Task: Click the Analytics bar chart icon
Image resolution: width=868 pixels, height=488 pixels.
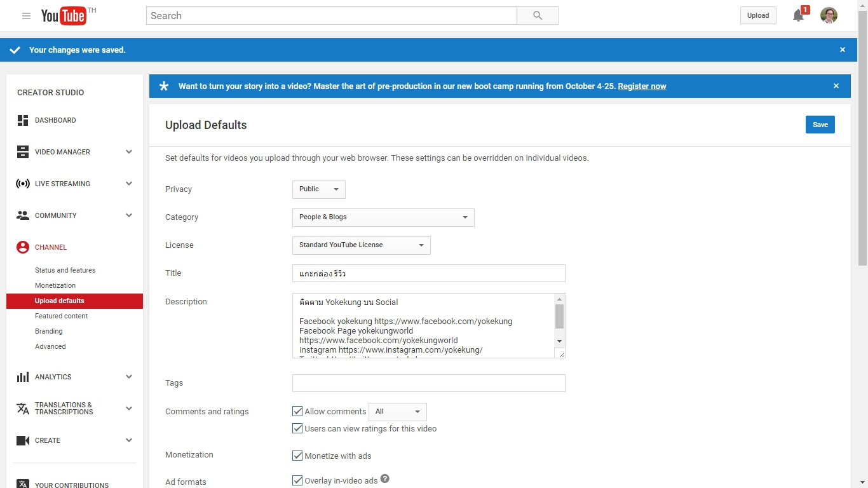Action: point(23,377)
